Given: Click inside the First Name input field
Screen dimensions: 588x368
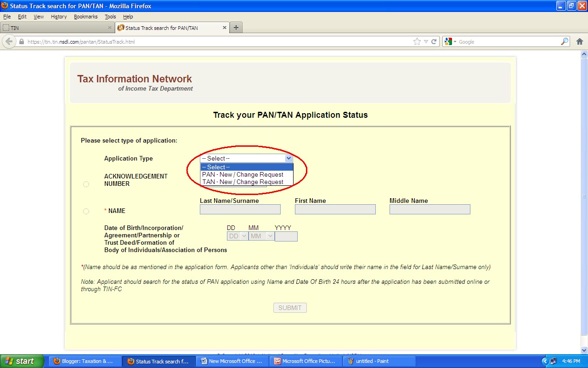Looking at the screenshot, I should (335, 209).
